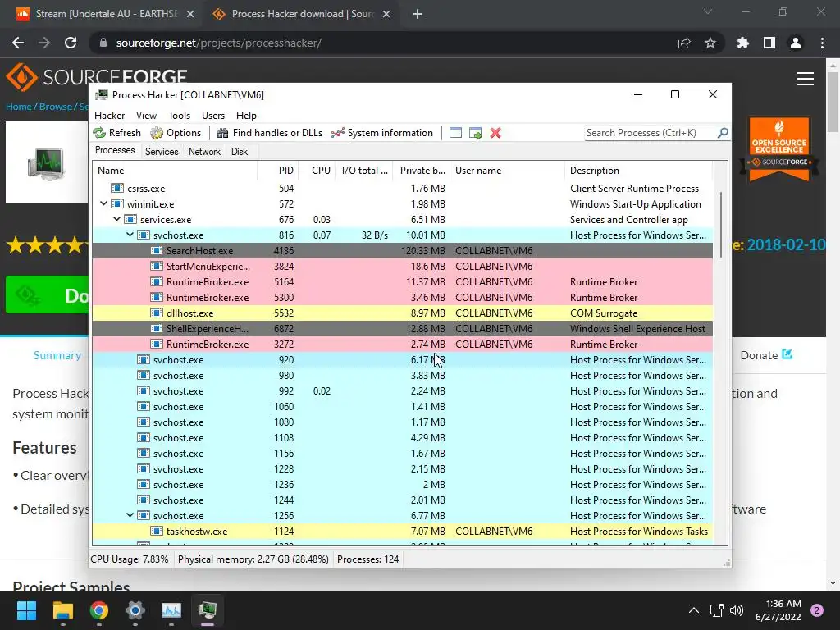The image size is (840, 630).
Task: Open the SourceForge hamburger menu
Action: point(806,79)
